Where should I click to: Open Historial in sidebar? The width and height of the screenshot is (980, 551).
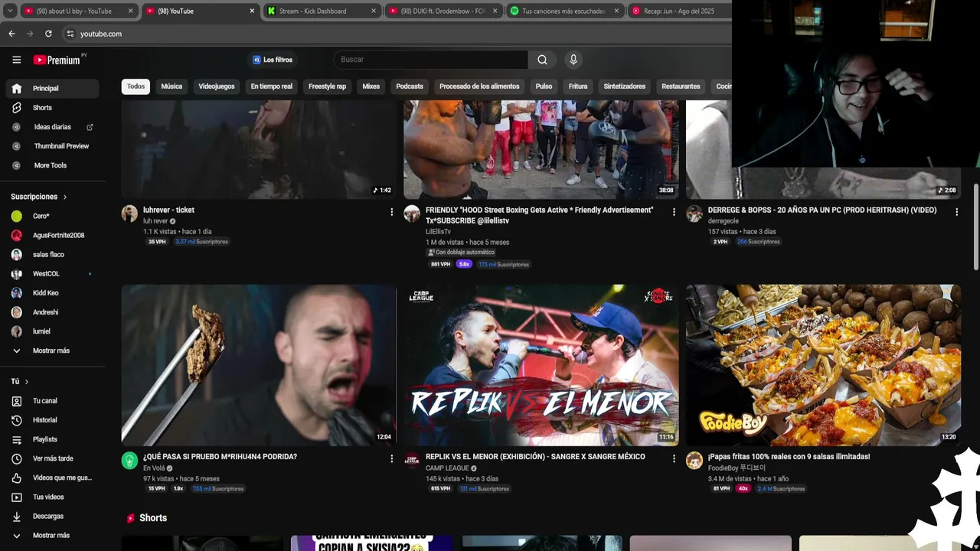pos(52,420)
